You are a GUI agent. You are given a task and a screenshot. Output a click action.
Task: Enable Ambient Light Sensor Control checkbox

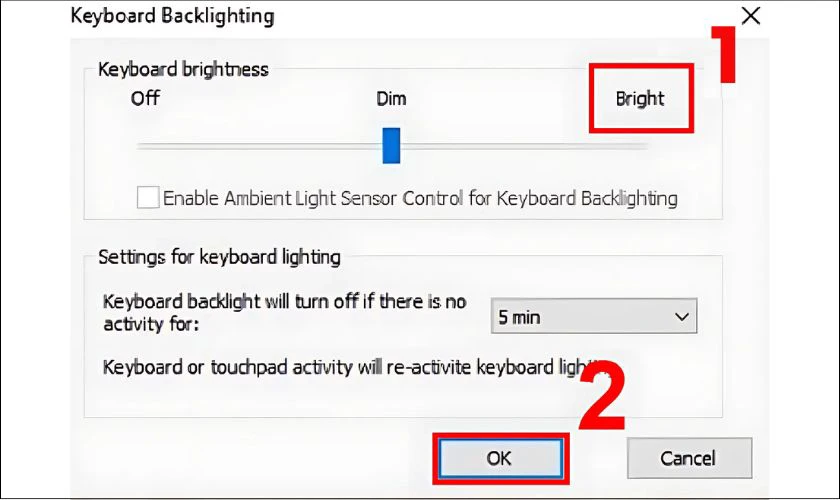pyautogui.click(x=148, y=198)
